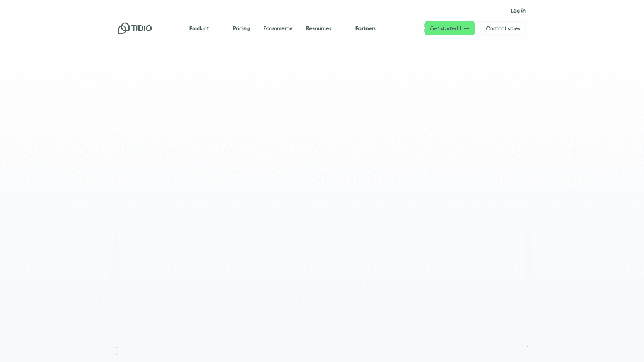Click the Tidio logo icon

(123, 28)
